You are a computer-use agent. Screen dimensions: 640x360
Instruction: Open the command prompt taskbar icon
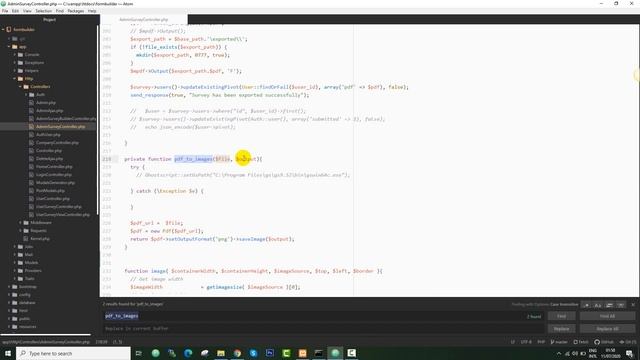tap(319, 353)
